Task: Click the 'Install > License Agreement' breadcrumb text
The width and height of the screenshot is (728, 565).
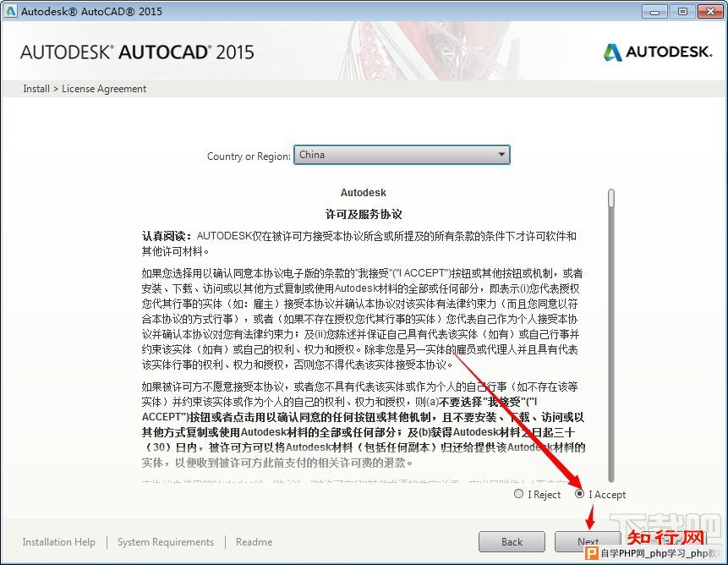Action: click(85, 89)
